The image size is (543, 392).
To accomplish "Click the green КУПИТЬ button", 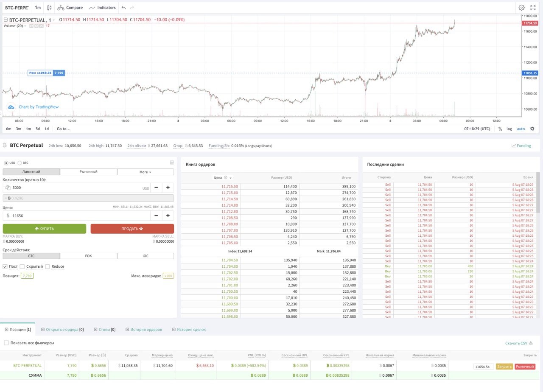I will (45, 229).
